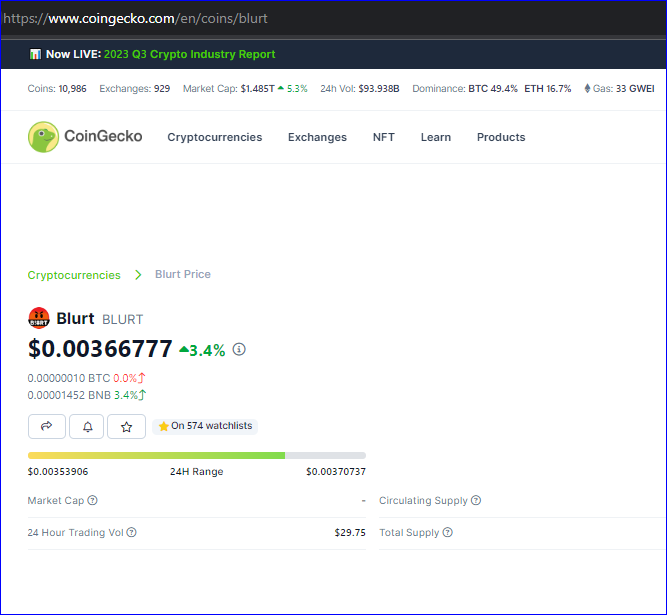Image resolution: width=667 pixels, height=615 pixels.
Task: Click the Market Cap help question icon
Action: coord(92,500)
